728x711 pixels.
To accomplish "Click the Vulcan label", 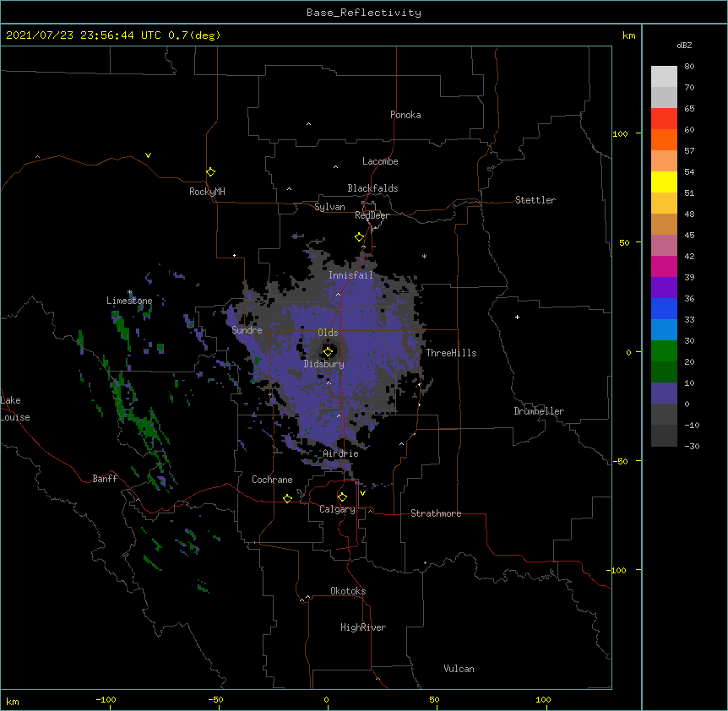I will click(459, 669).
